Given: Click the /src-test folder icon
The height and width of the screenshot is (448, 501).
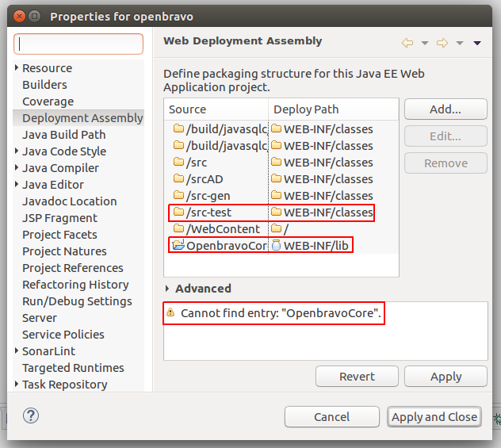Looking at the screenshot, I should pyautogui.click(x=178, y=213).
